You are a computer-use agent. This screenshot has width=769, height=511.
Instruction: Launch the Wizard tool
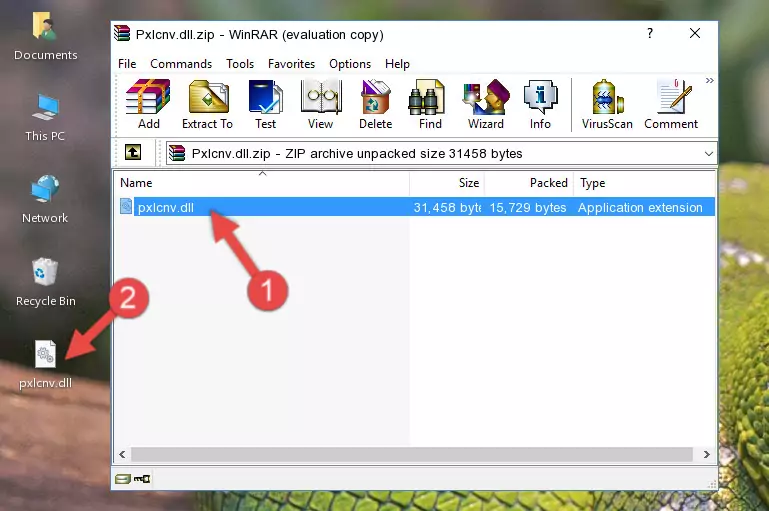(486, 104)
